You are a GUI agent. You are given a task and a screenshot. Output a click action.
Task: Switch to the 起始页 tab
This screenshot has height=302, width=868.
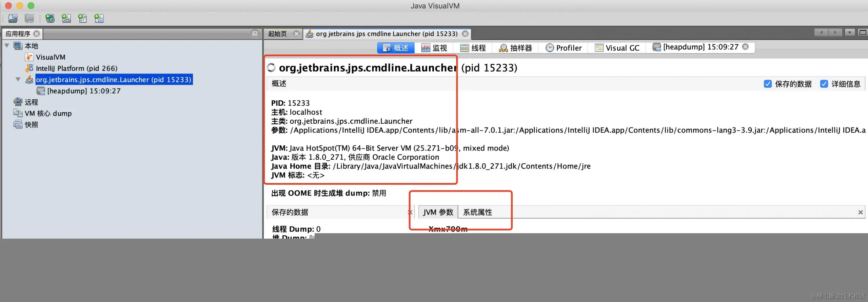coord(277,34)
